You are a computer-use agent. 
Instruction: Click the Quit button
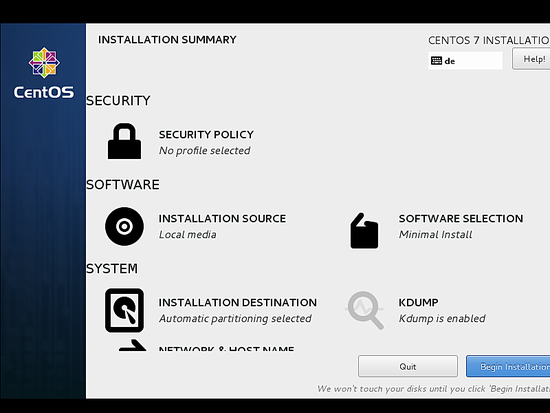tap(408, 366)
